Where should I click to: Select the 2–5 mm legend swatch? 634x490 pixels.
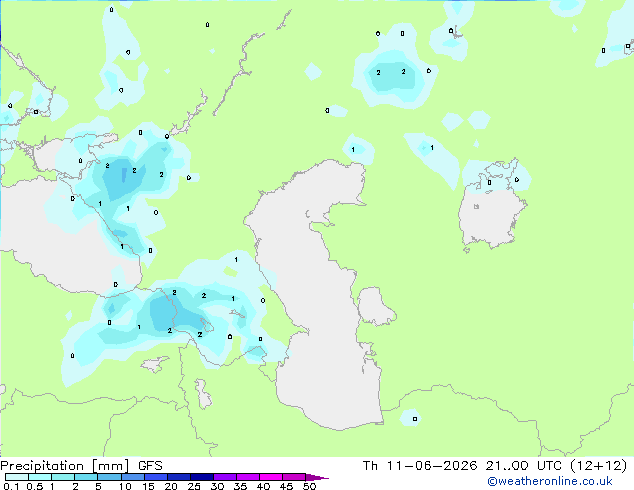click(x=86, y=477)
